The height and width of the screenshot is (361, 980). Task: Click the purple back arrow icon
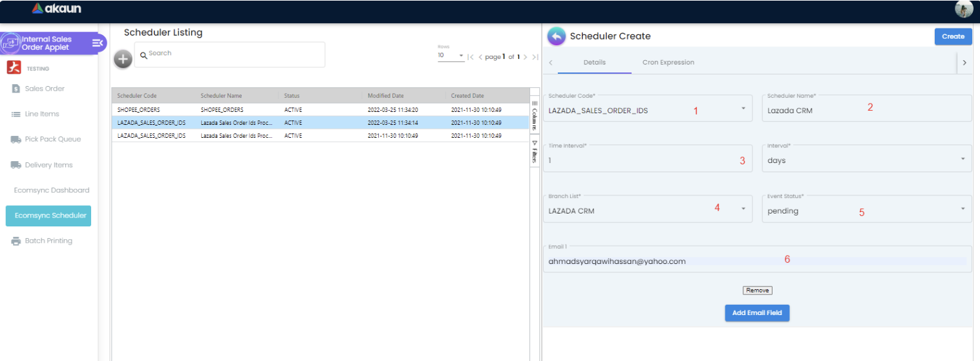(x=556, y=36)
